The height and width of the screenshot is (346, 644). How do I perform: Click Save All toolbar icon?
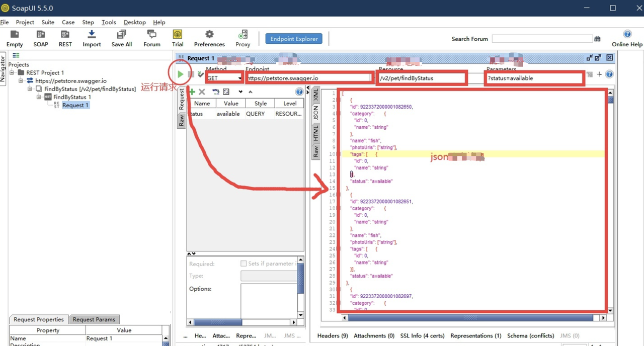point(121,38)
